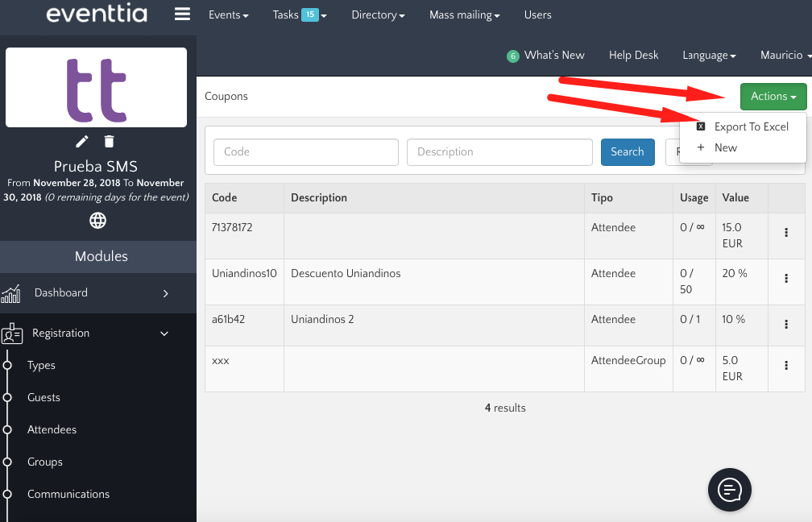812x522 pixels.
Task: Click inside the Code input field
Action: tap(305, 151)
